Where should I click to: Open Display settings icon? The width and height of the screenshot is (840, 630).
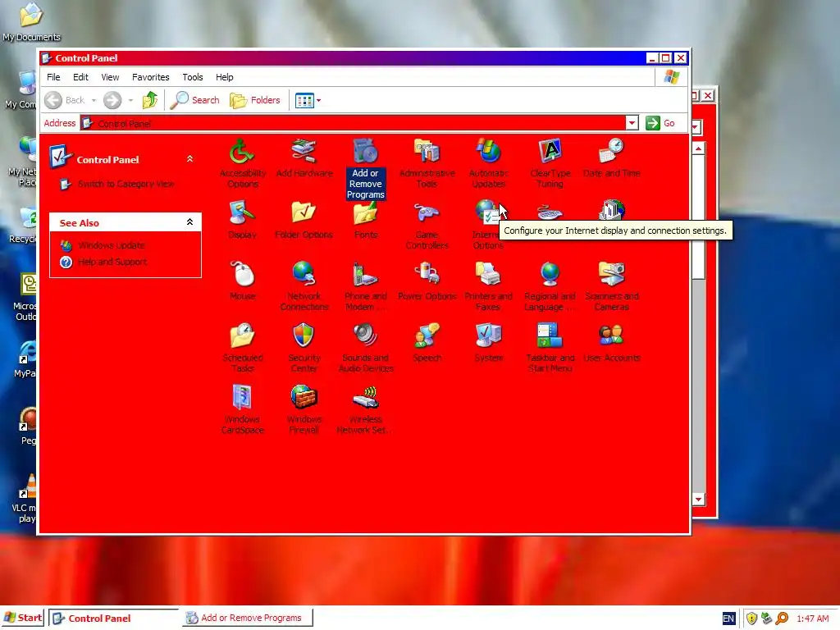tap(242, 212)
